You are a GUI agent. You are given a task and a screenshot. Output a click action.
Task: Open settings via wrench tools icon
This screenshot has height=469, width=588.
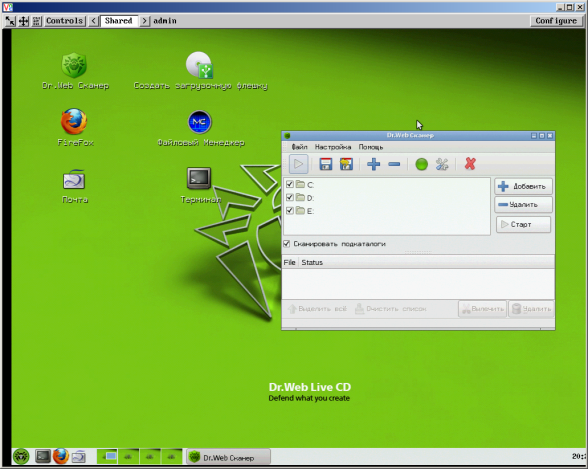(x=442, y=164)
